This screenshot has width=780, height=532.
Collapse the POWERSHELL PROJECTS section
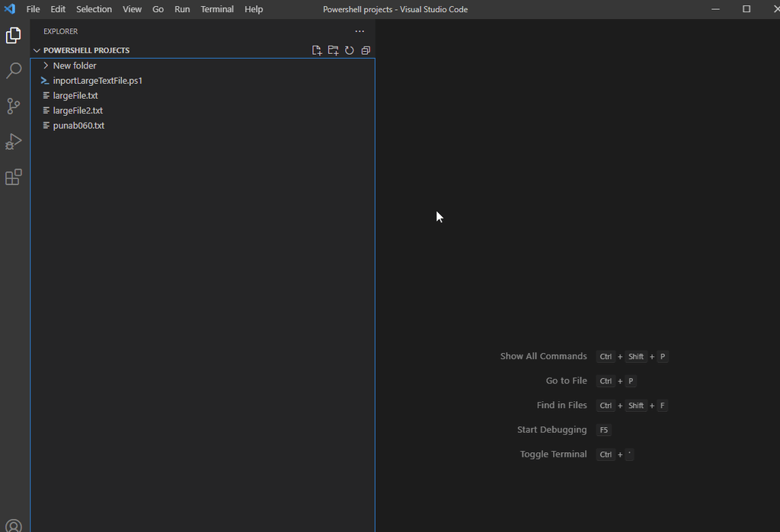[37, 50]
